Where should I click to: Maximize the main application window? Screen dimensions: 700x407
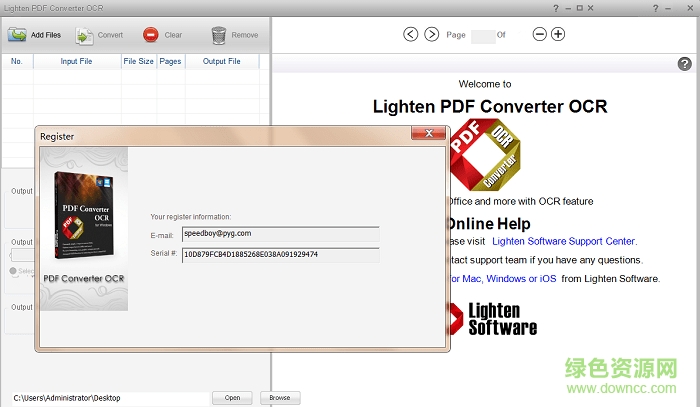[579, 8]
